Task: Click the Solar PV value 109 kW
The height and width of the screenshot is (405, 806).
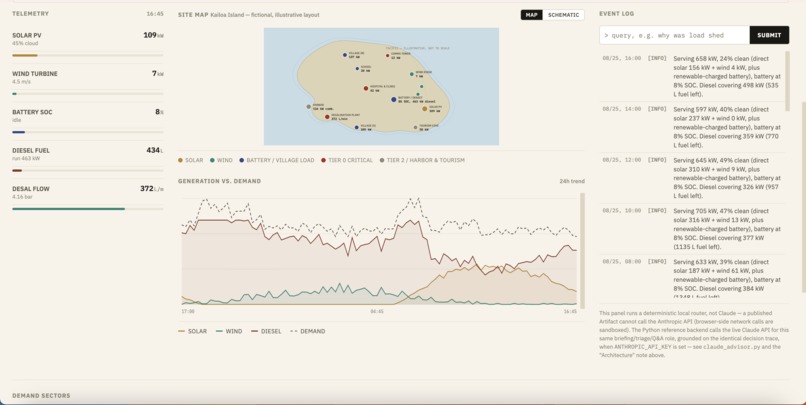Action: (153, 35)
